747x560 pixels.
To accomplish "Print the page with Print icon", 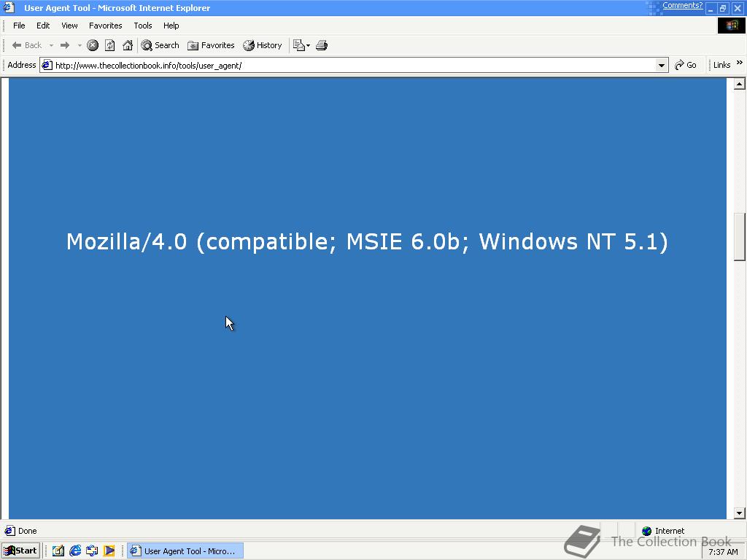I will (x=322, y=45).
